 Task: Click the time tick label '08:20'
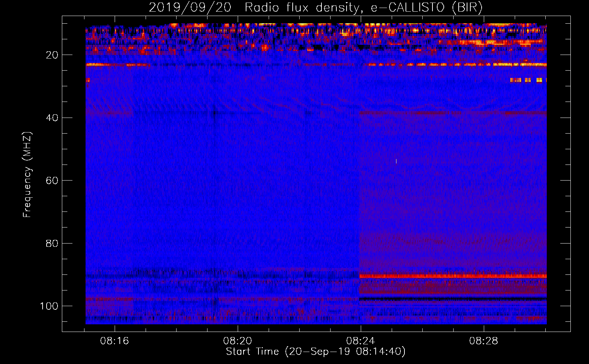click(x=238, y=341)
